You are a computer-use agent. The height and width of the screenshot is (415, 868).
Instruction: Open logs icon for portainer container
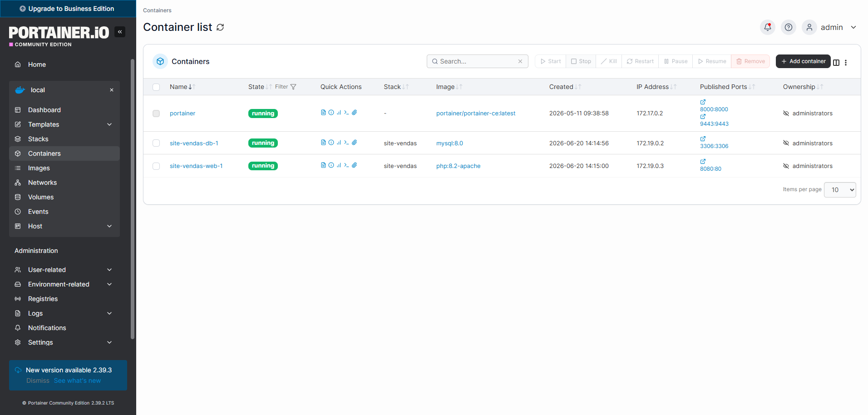pyautogui.click(x=323, y=113)
